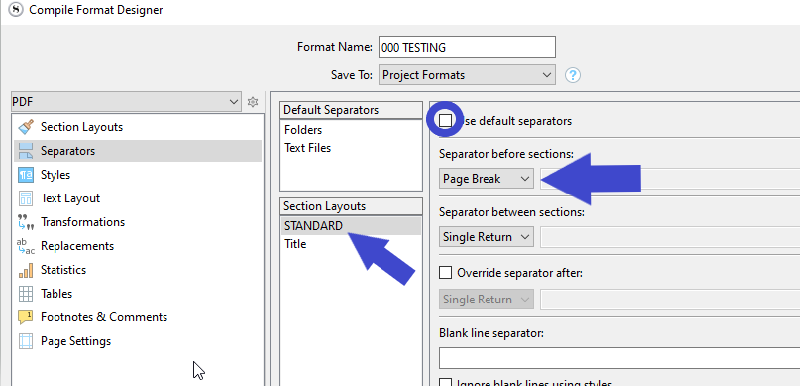Click custom text field beside Page Break

(x=670, y=179)
